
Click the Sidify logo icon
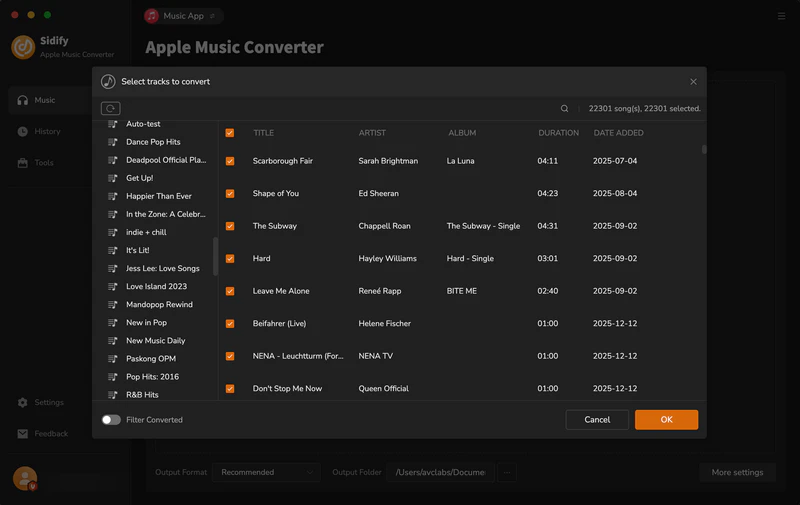[x=23, y=47]
